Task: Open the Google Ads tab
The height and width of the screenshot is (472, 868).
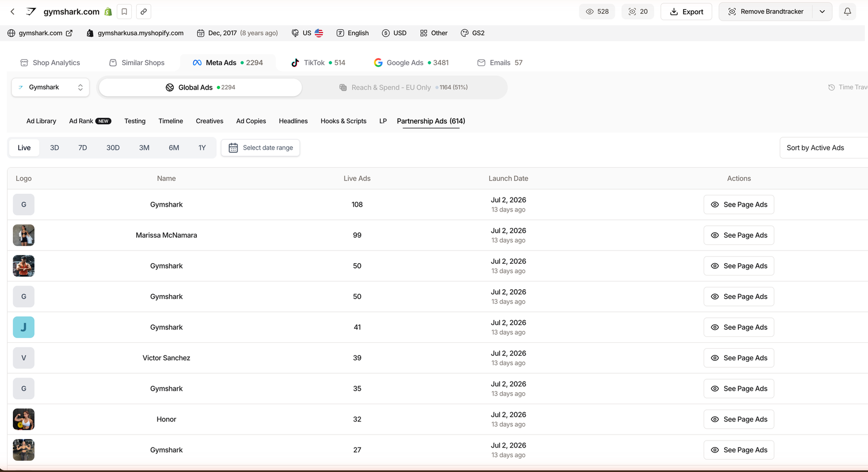Action: [411, 63]
